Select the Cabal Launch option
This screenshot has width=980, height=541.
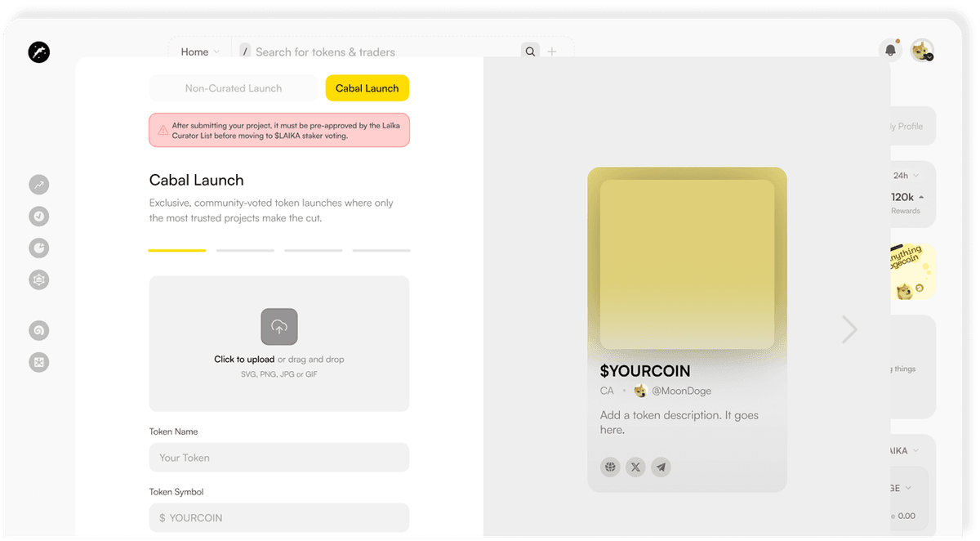[x=367, y=88]
